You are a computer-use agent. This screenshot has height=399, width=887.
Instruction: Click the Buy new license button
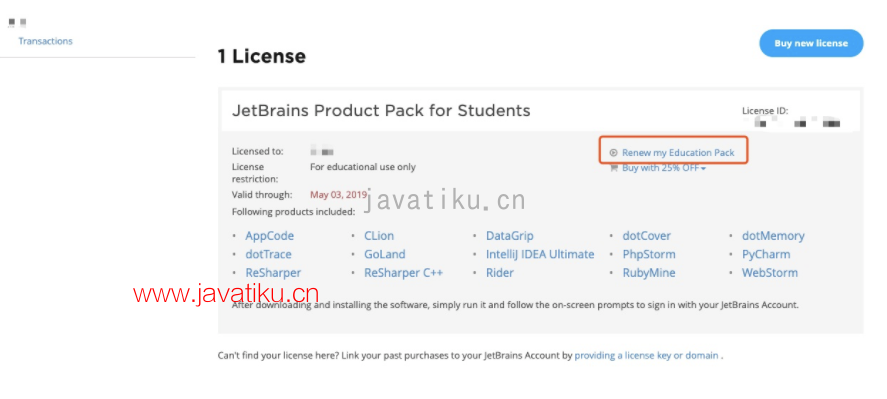(811, 43)
